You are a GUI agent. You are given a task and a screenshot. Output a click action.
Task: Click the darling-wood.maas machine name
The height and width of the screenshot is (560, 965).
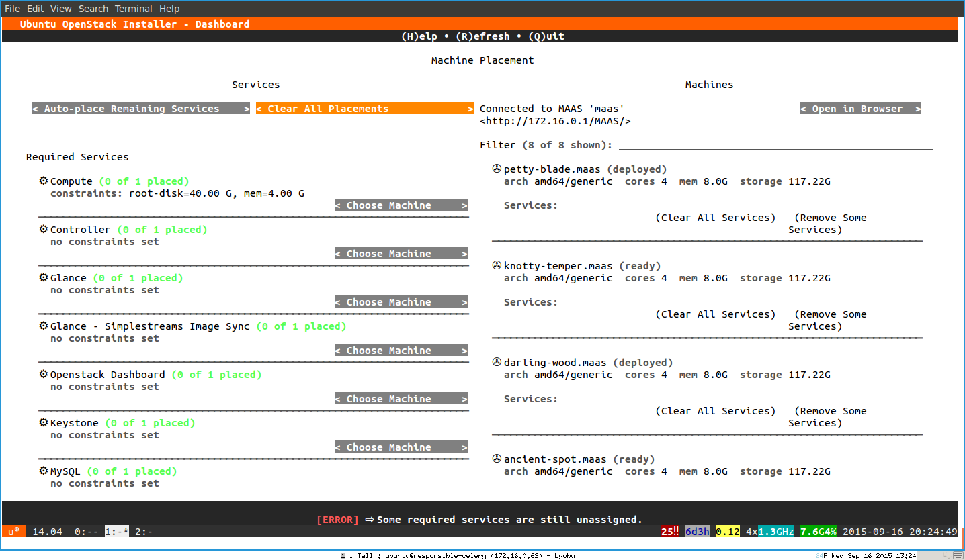(x=555, y=363)
